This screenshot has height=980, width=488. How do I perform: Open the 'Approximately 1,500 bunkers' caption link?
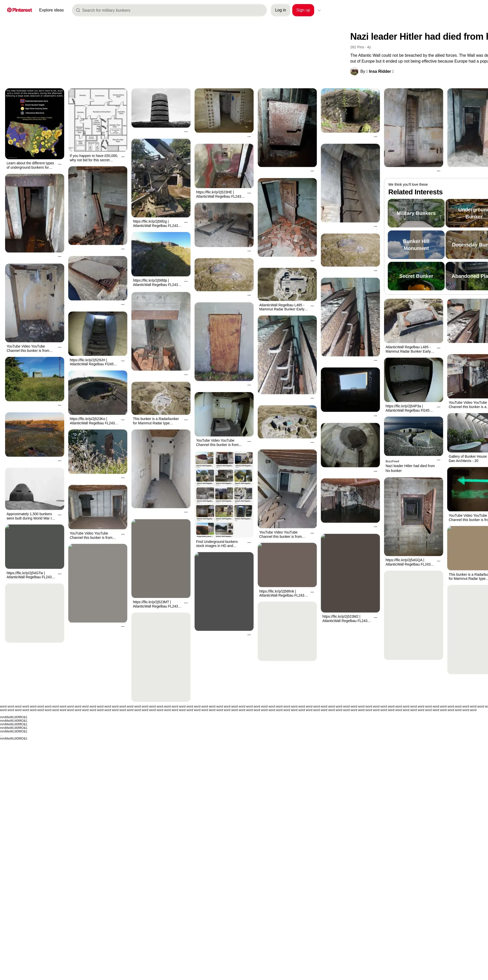click(31, 516)
